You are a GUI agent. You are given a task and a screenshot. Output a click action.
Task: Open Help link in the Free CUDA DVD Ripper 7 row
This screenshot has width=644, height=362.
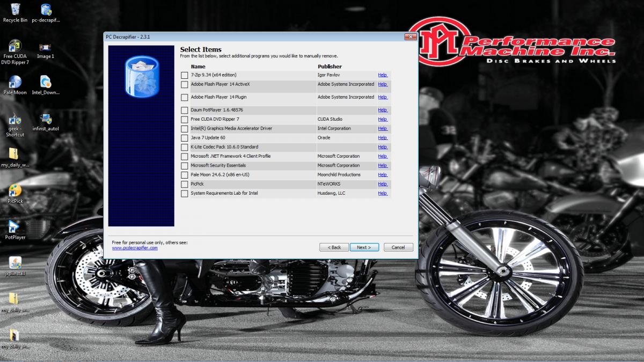(x=382, y=119)
